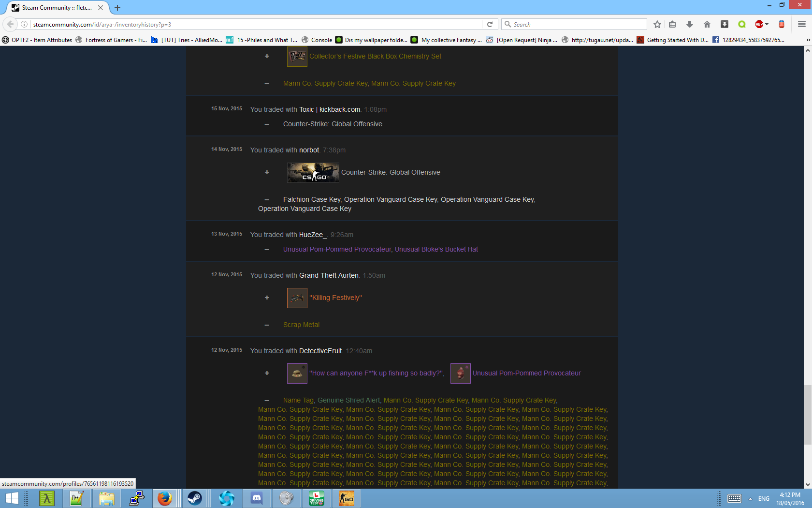
Task: Open the Steam Community browser tab
Action: point(57,8)
